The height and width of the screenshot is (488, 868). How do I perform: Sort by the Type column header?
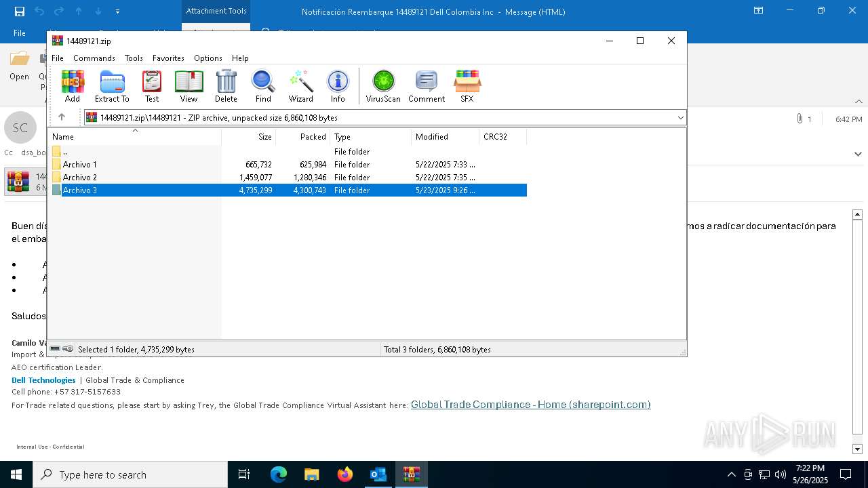[x=371, y=137]
